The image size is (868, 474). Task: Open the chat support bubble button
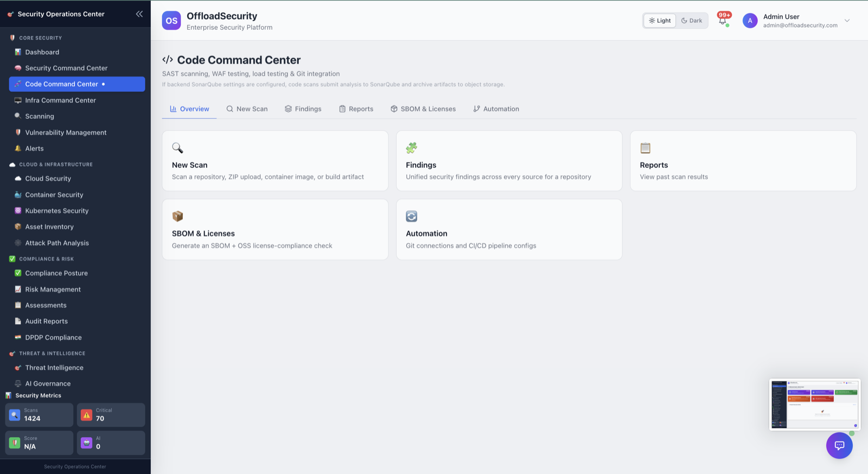tap(839, 445)
